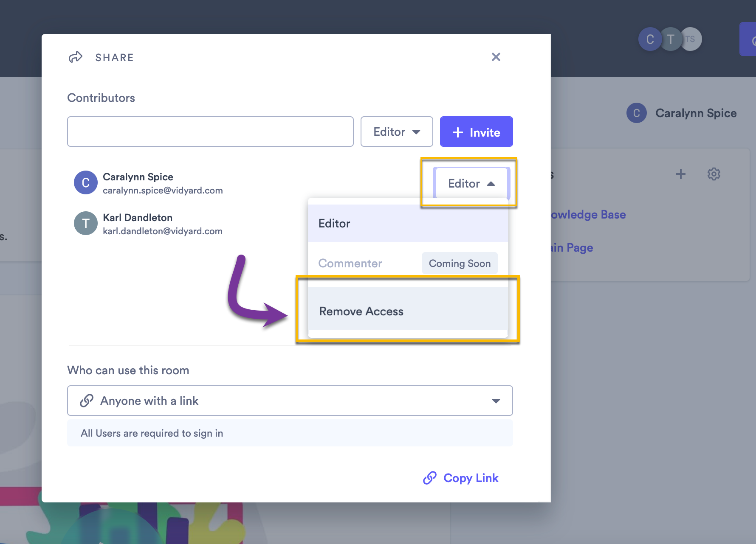Click the Contributors heading
Viewport: 756px width, 544px height.
point(101,98)
